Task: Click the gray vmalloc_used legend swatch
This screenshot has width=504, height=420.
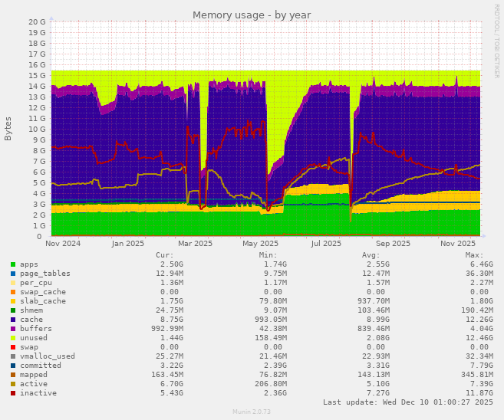Action: coord(13,356)
